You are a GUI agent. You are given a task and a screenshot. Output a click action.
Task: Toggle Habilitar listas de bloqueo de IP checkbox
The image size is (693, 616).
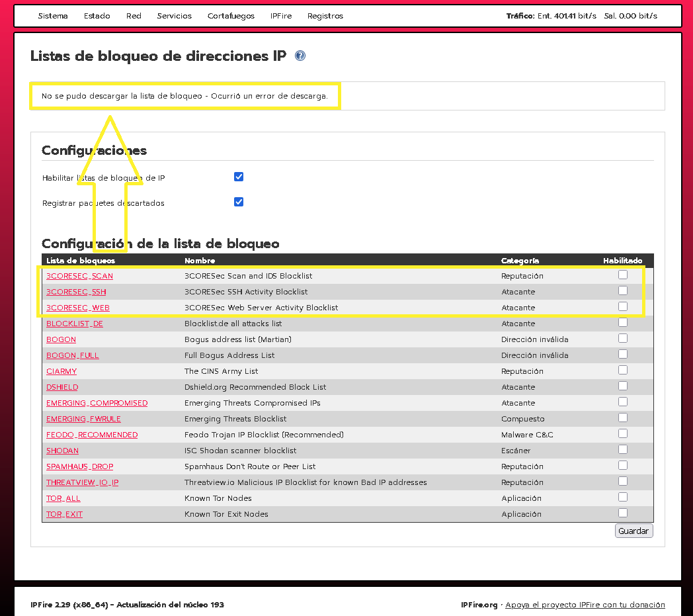coord(239,177)
